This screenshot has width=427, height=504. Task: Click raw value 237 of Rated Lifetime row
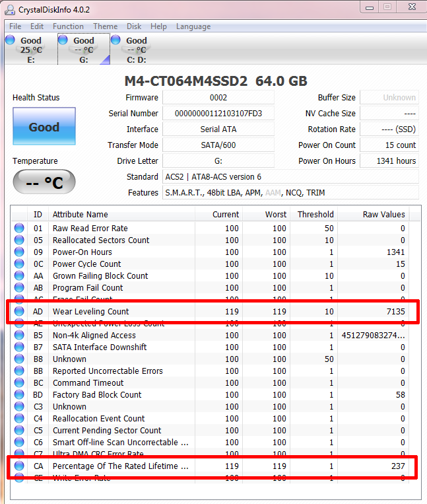pos(398,466)
